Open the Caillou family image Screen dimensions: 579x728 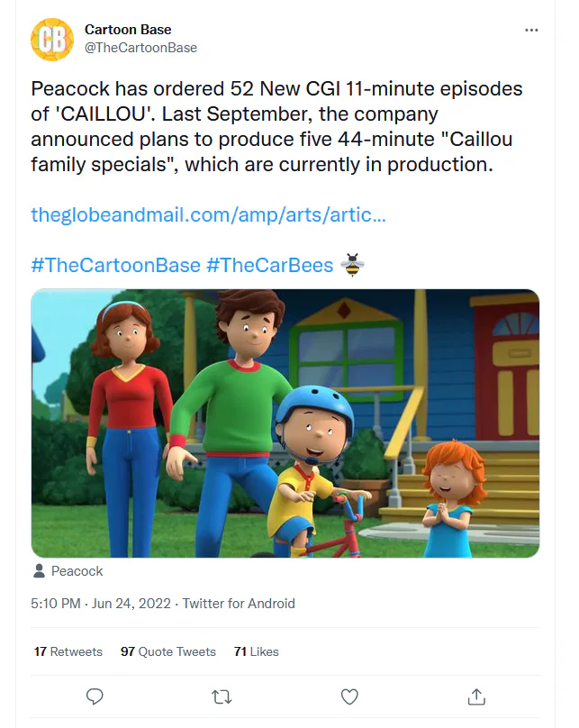click(x=285, y=423)
